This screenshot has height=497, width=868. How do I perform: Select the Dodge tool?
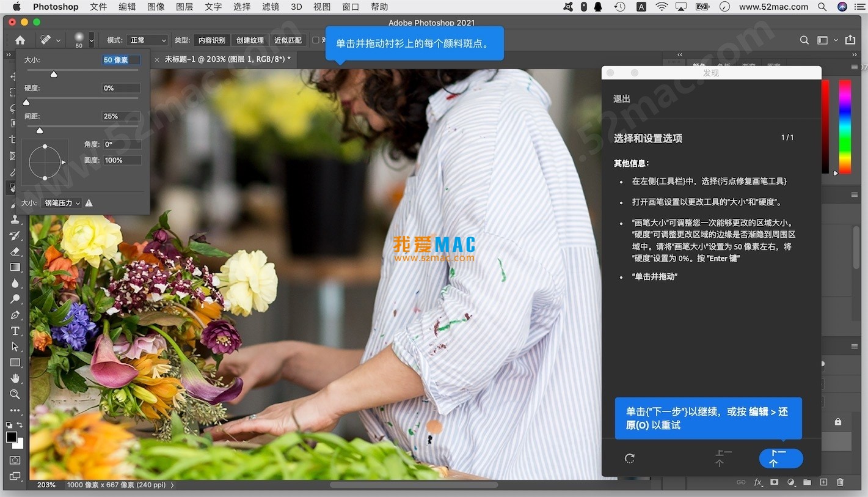[15, 299]
